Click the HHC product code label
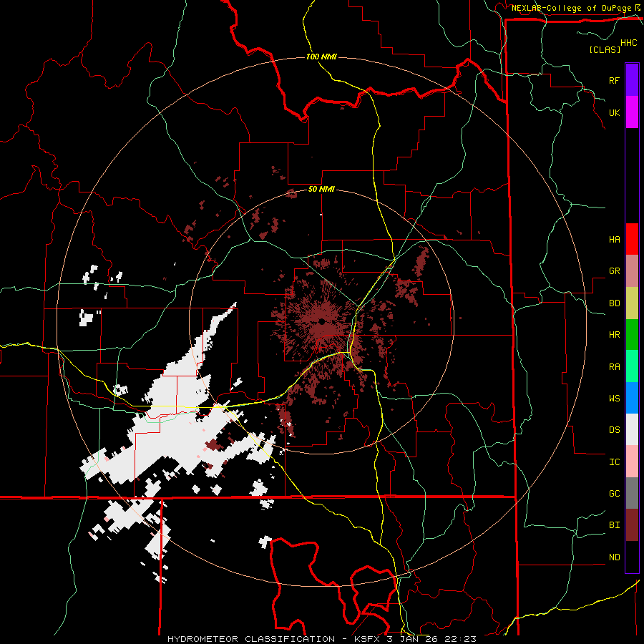This screenshot has height=644, width=644. (x=629, y=43)
